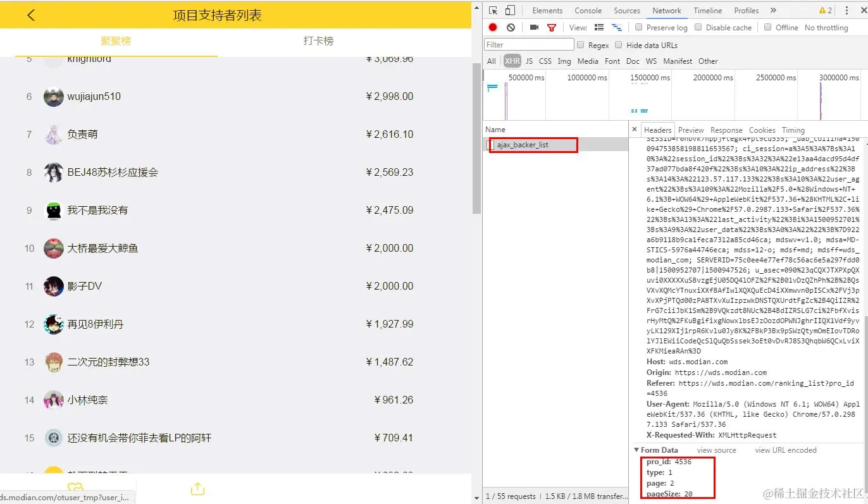This screenshot has width=868, height=504.
Task: Open avatar of 再见8伊利丹
Action: [x=54, y=324]
